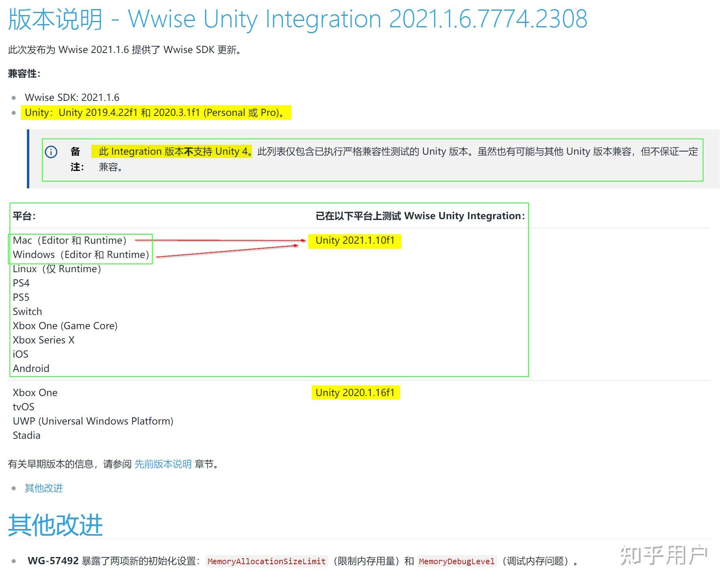Click the info icon in the 备注 note box
Viewport: 728px width, 580px height.
pos(51,152)
